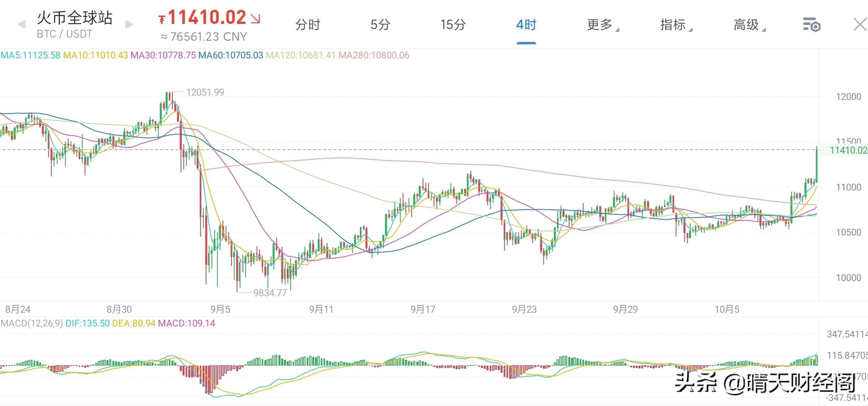Click the 12051.99 high price marker
Screen dimensions: 868x406
(205, 92)
